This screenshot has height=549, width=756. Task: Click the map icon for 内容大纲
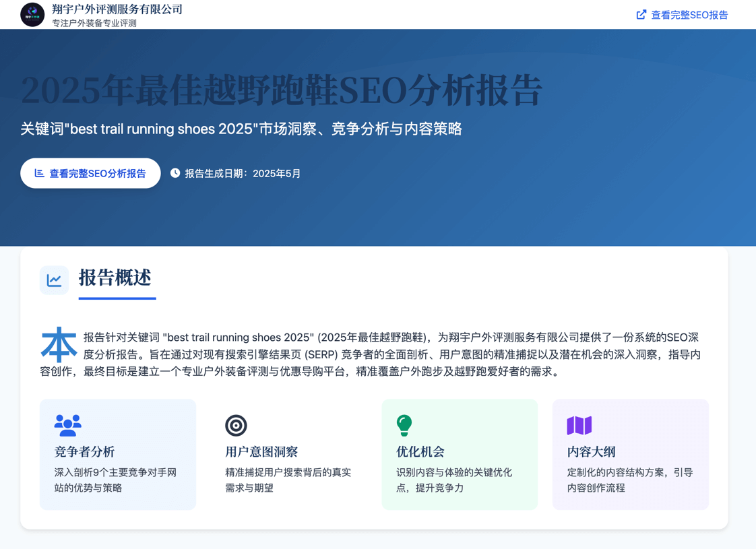(x=579, y=425)
